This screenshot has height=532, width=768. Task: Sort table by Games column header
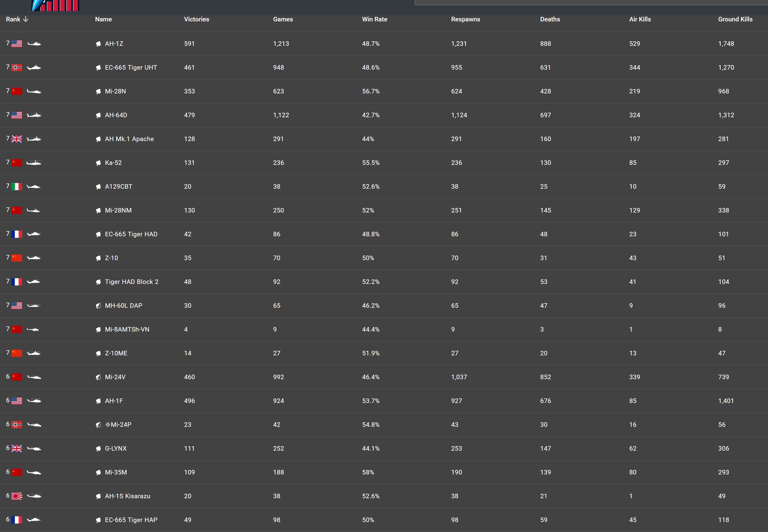click(x=283, y=19)
